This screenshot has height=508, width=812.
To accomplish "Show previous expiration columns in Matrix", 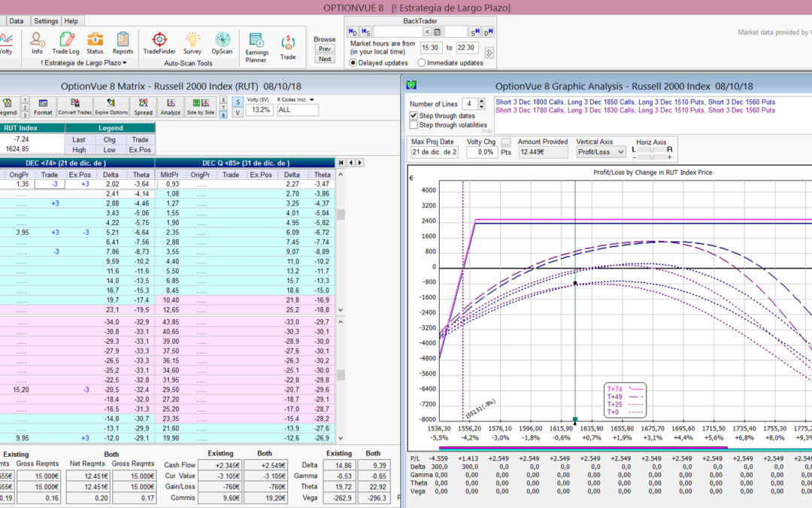I will click(x=350, y=163).
